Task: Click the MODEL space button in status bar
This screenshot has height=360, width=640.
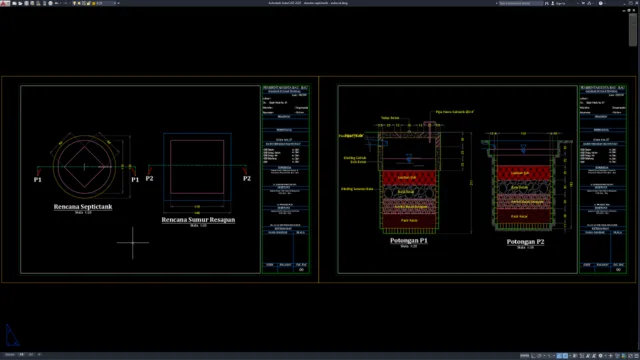Action: pos(524,356)
